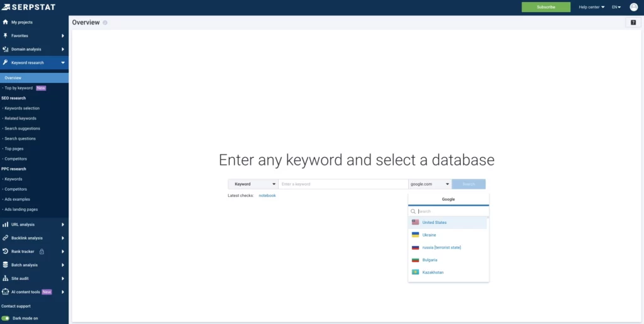Click the Site audit hierarchy icon

pyautogui.click(x=5, y=279)
